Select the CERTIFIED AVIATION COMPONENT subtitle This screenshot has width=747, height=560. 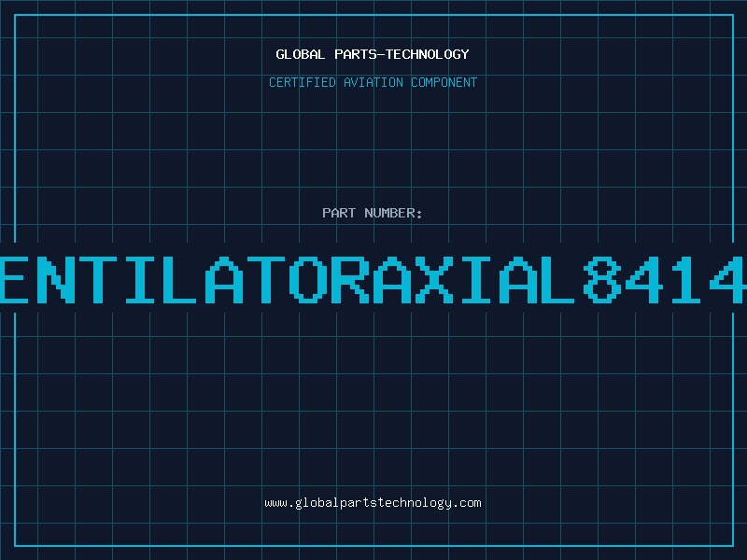pos(373,82)
